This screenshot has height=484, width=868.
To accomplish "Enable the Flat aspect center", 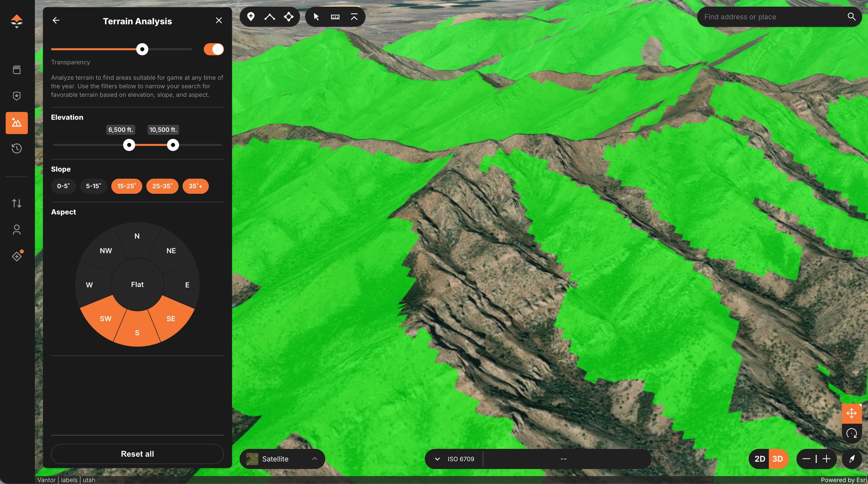I will click(137, 285).
